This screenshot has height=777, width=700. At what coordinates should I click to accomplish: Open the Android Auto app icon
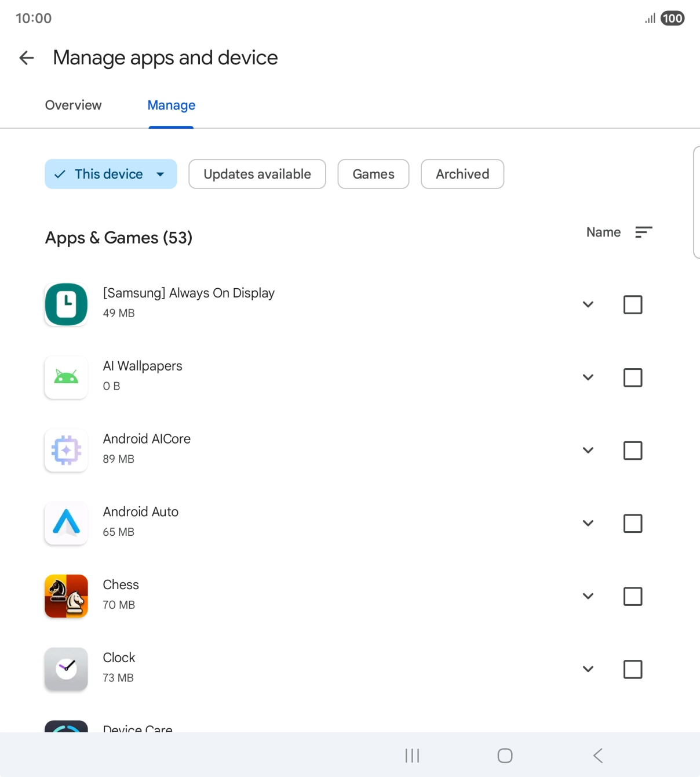66,523
